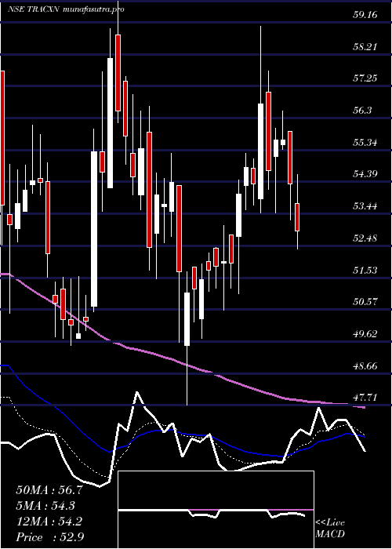Click the 56.3 price axis label

(x=362, y=111)
